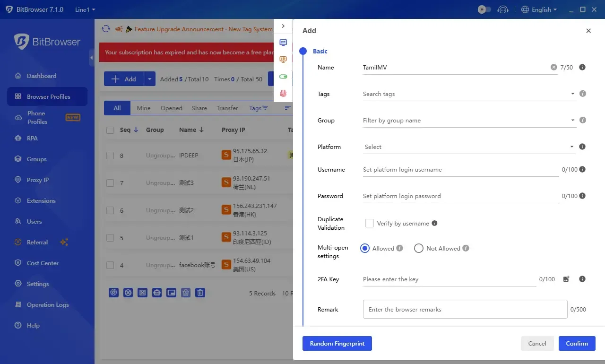Switch to the Opened tab
The image size is (605, 364).
coord(171,108)
